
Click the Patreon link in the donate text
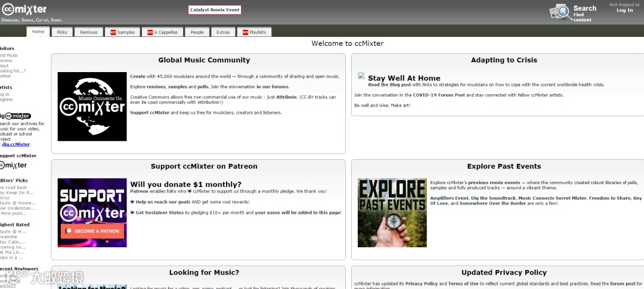pos(139,191)
